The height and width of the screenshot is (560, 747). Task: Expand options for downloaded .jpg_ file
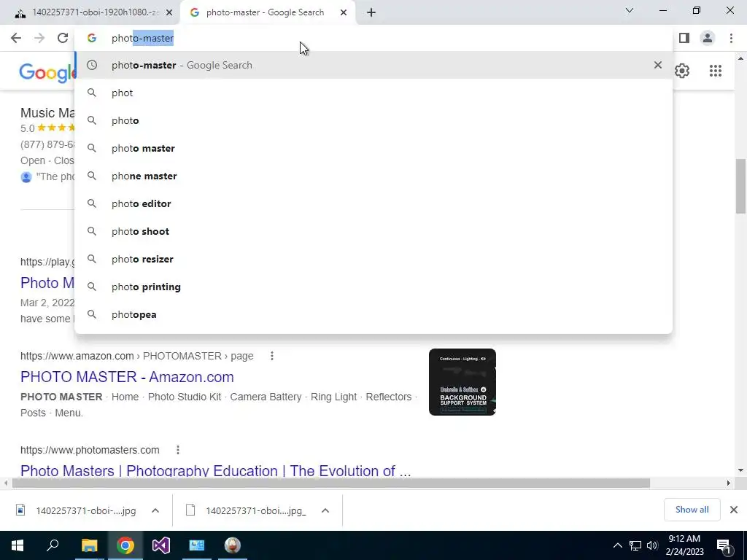pos(325,510)
